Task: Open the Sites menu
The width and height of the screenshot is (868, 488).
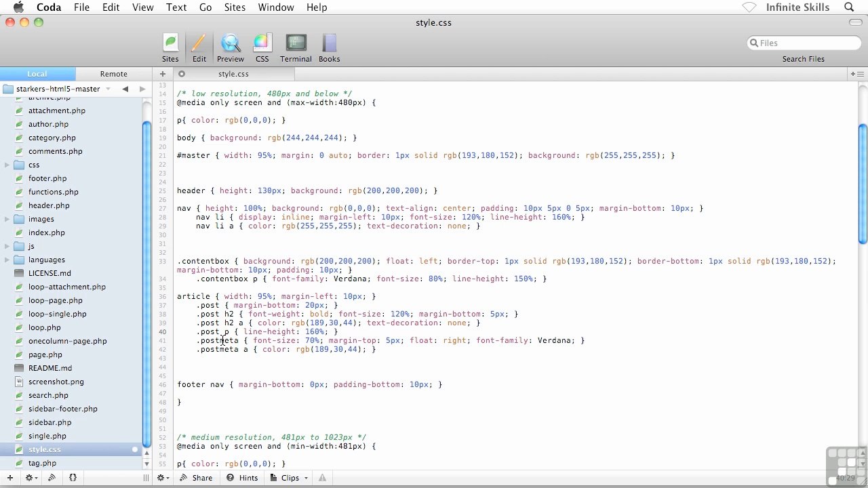Action: click(x=235, y=7)
